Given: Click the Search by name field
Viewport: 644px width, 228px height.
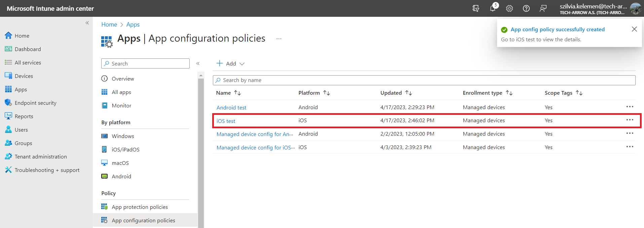Looking at the screenshot, I should coord(424,80).
